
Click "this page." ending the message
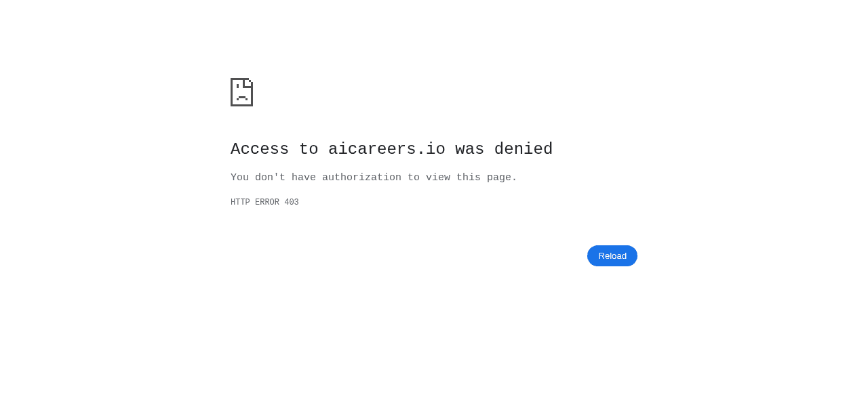(x=487, y=178)
